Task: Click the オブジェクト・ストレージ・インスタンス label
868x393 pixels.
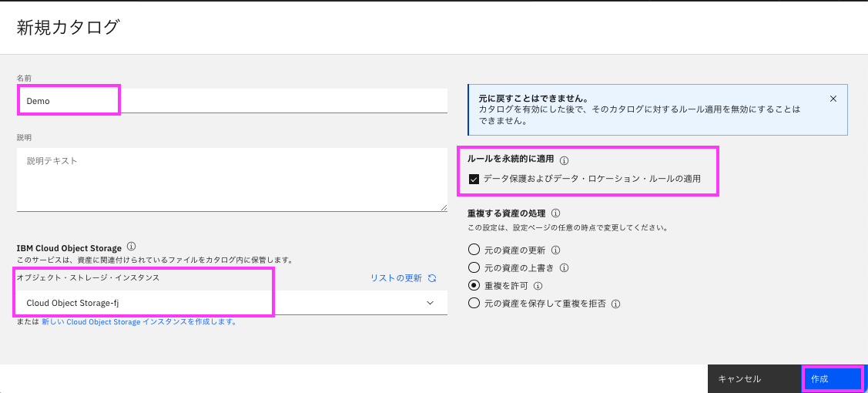Action: pos(88,278)
